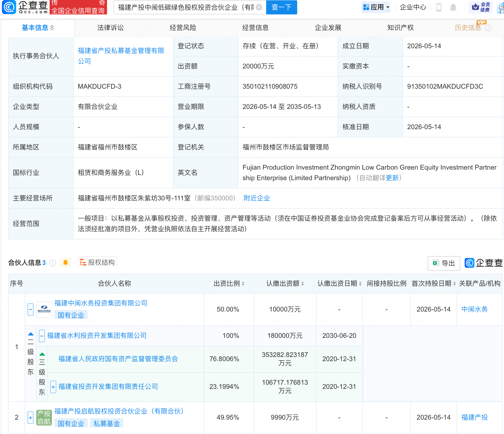Screen dimensions: 504x434
Task: Click info icon next to 合伙人信息
Action: (52, 263)
